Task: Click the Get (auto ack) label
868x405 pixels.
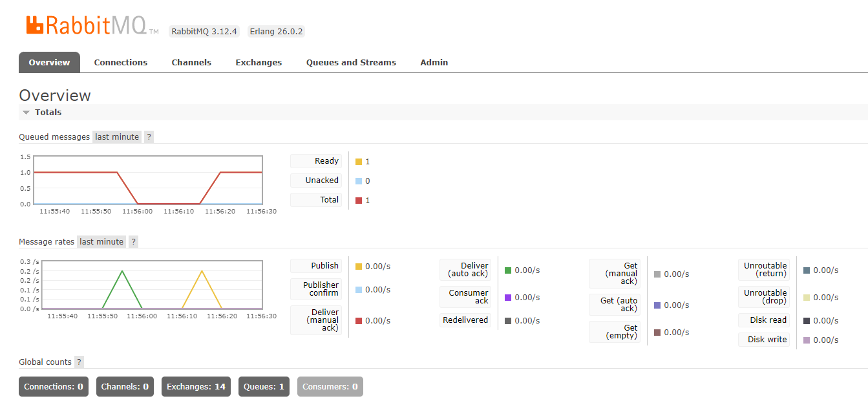Action: tap(615, 305)
